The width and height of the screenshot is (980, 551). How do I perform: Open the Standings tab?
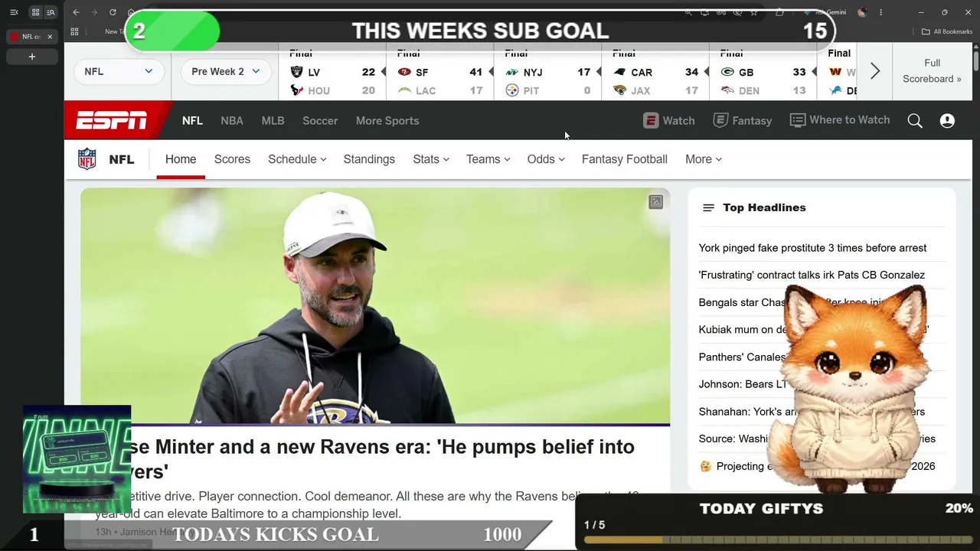click(x=369, y=159)
